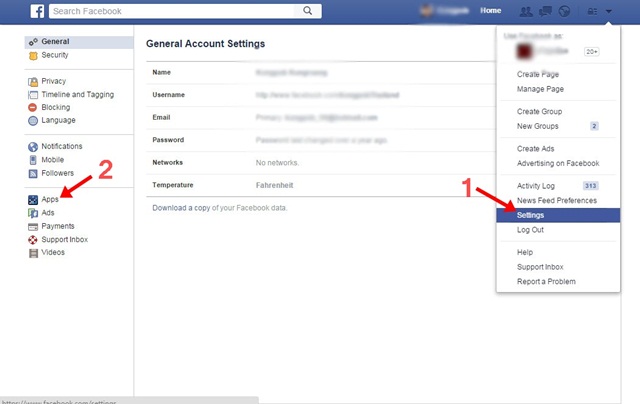
Task: Toggle the account dropdown arrow
Action: [609, 11]
